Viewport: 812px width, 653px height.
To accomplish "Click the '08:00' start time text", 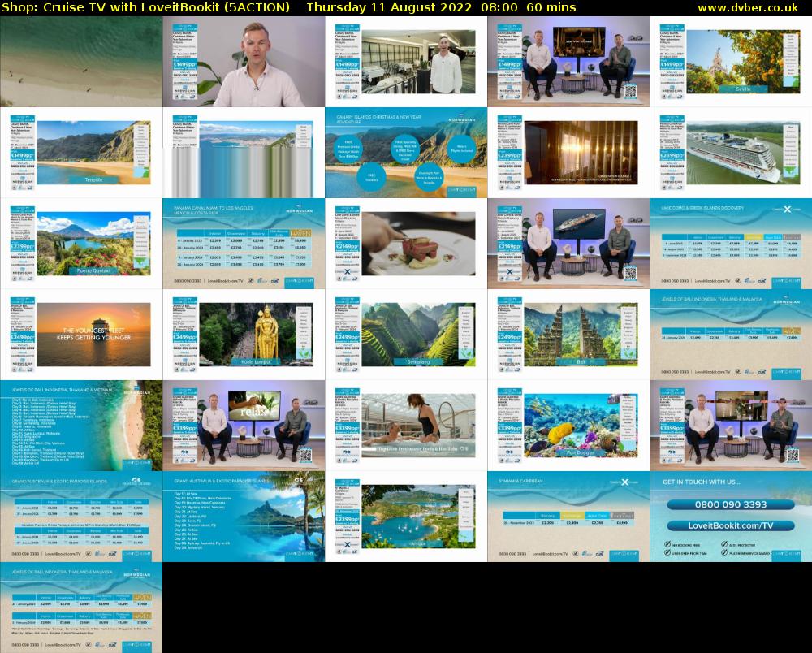I will tap(499, 8).
